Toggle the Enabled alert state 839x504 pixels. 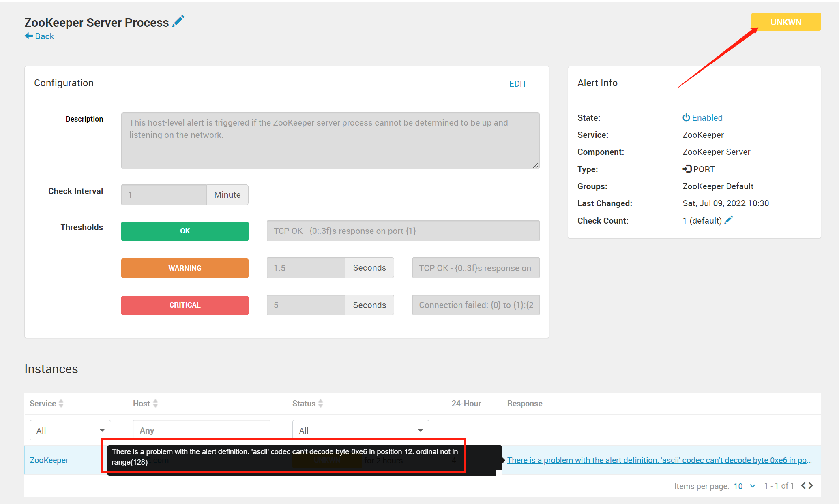(702, 117)
